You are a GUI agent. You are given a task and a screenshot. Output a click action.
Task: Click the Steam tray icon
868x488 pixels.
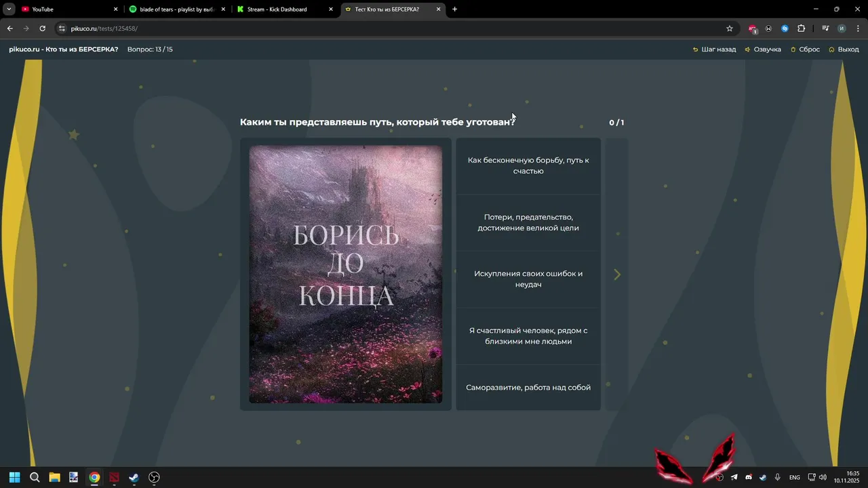(x=763, y=477)
